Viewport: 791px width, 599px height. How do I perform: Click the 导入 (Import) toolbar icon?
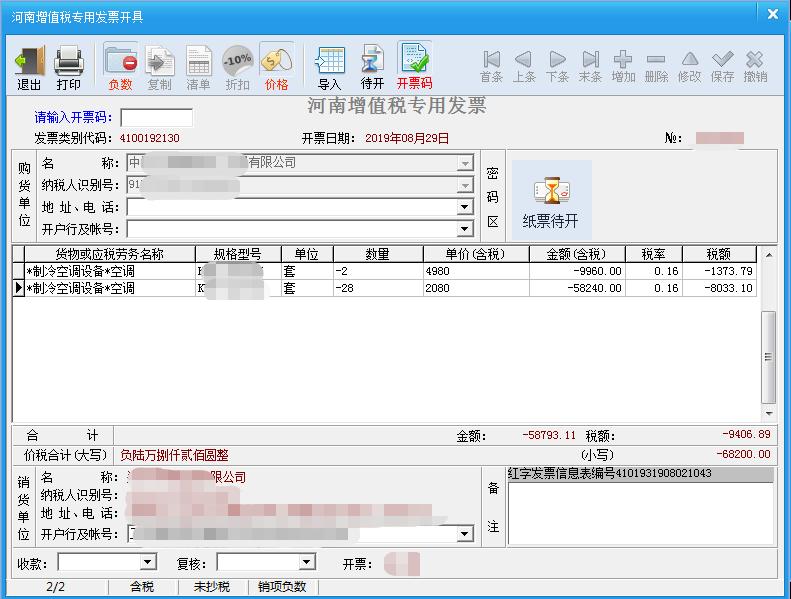click(329, 67)
